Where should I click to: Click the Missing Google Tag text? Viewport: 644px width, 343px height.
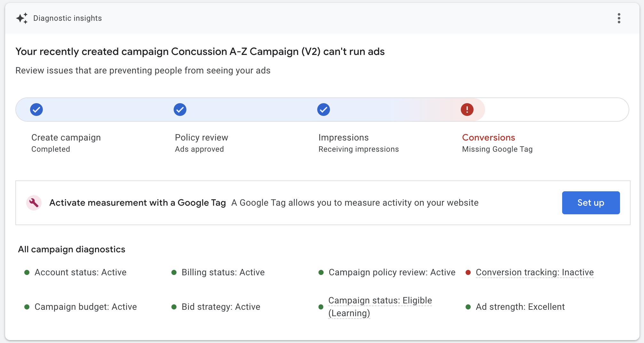click(x=497, y=149)
